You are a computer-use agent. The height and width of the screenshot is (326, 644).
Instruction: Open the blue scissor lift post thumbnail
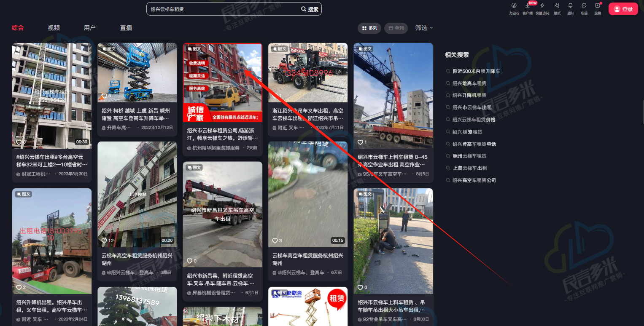[x=137, y=72]
